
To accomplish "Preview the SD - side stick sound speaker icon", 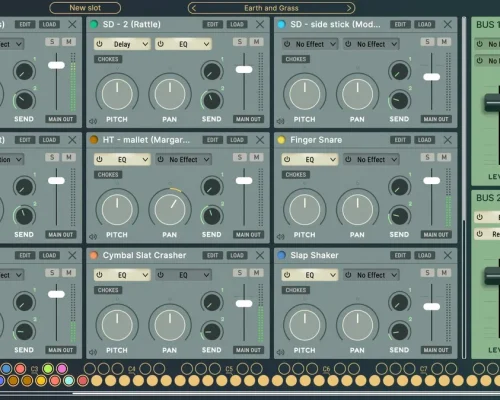I will [281, 121].
